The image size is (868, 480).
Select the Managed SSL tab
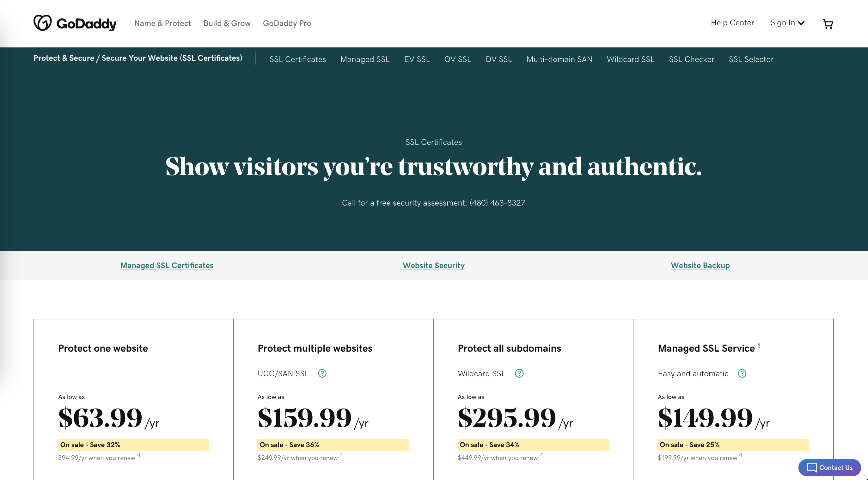pos(365,59)
